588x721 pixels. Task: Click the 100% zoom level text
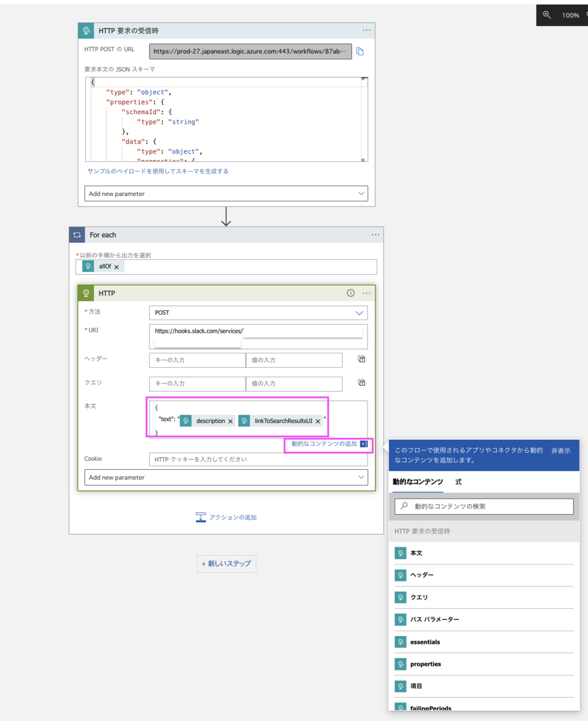pos(571,16)
